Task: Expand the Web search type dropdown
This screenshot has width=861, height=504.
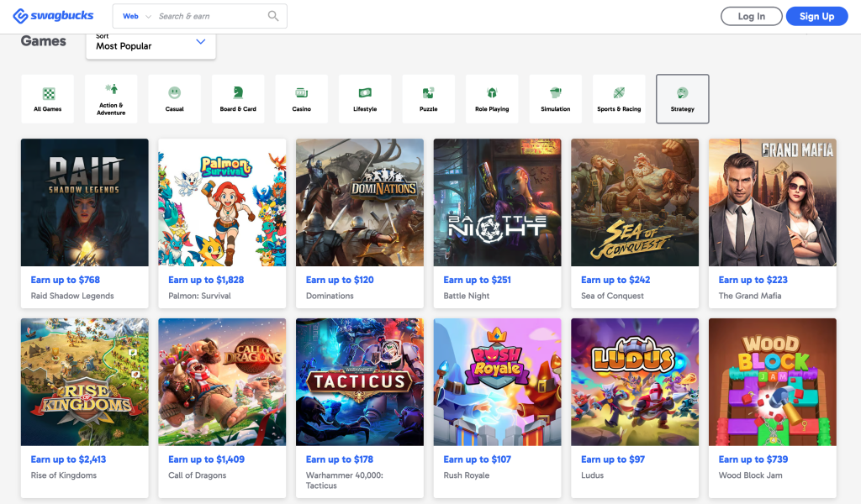Action: coord(137,16)
